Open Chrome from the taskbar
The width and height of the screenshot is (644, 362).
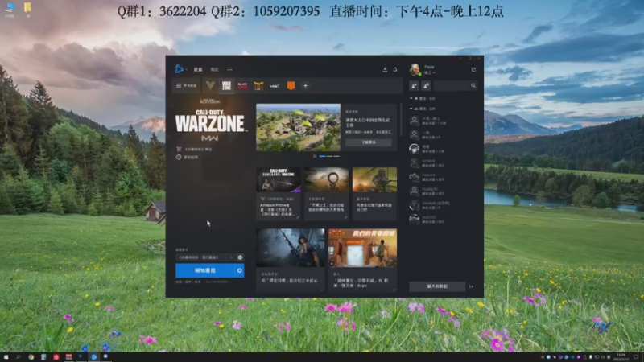point(31,357)
